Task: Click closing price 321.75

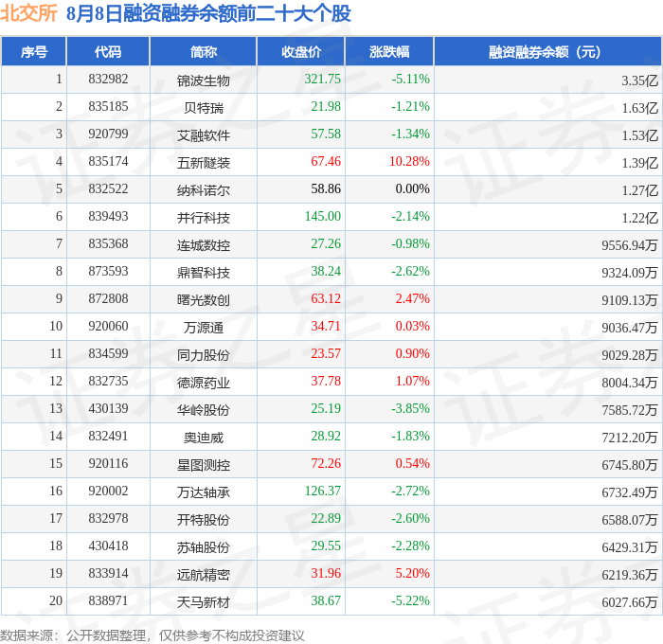Action: tap(323, 79)
